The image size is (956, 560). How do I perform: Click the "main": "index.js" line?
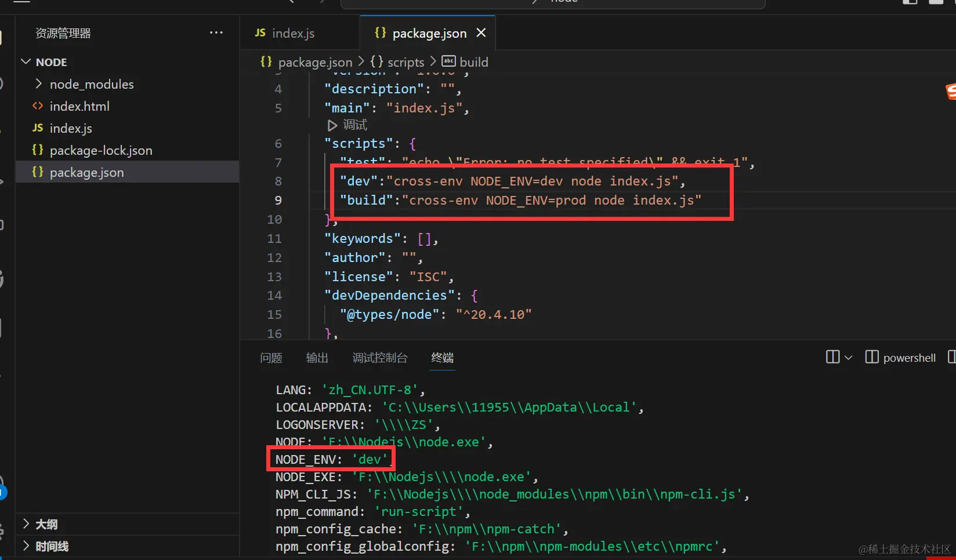coord(396,108)
